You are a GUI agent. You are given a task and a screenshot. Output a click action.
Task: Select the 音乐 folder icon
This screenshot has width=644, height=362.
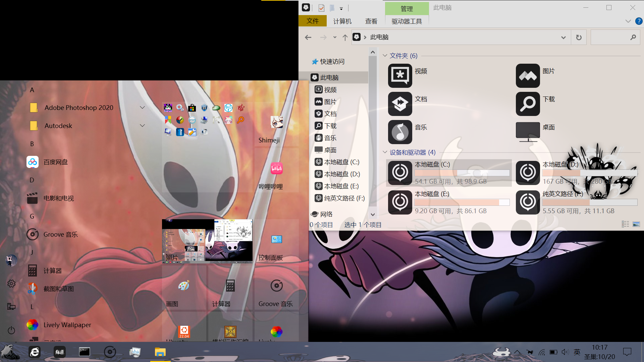pos(400,132)
